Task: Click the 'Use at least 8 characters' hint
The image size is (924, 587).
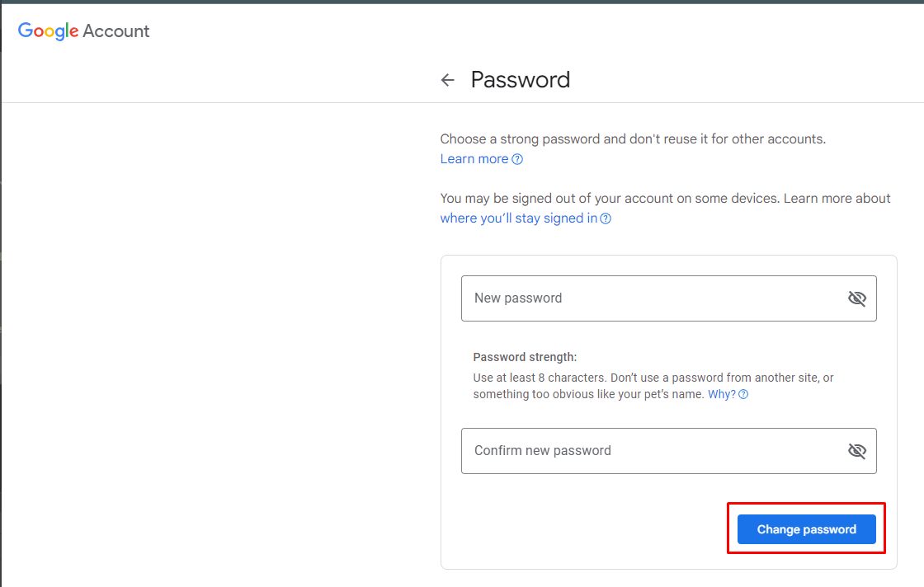Action: (653, 378)
